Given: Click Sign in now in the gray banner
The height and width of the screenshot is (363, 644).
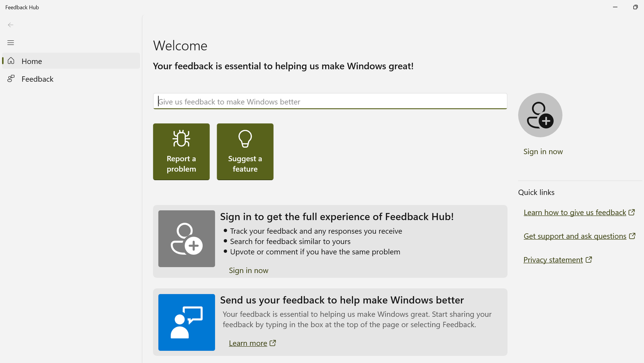Looking at the screenshot, I should [x=249, y=270].
